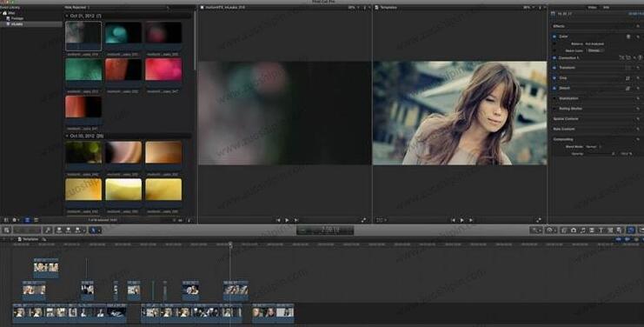644x327 pixels.
Task: Open the Enhancements magic wand menu
Action: click(x=535, y=230)
